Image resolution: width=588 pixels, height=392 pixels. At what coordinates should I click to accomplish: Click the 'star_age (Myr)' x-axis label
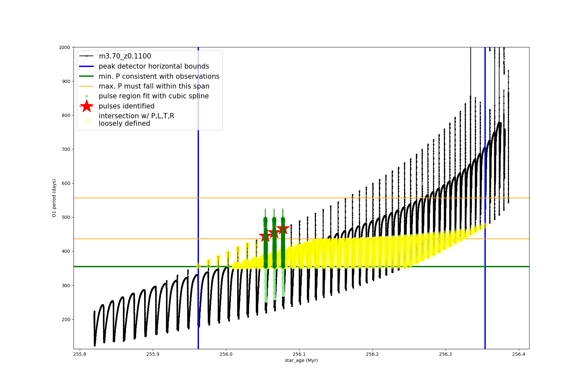click(x=301, y=360)
